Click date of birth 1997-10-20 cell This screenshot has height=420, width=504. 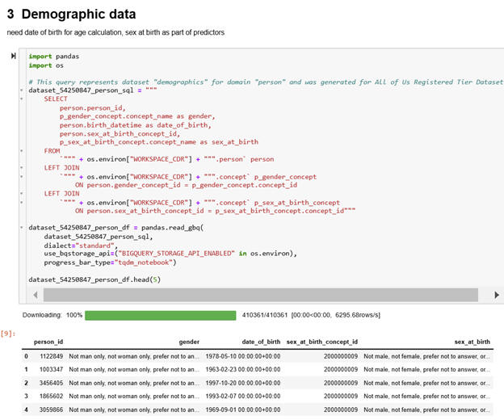(x=243, y=383)
